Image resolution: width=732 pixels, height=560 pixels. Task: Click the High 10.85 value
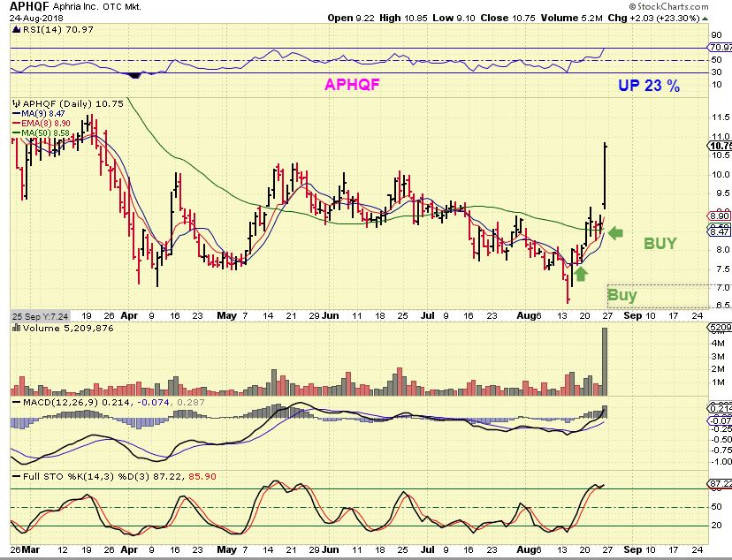coord(403,19)
